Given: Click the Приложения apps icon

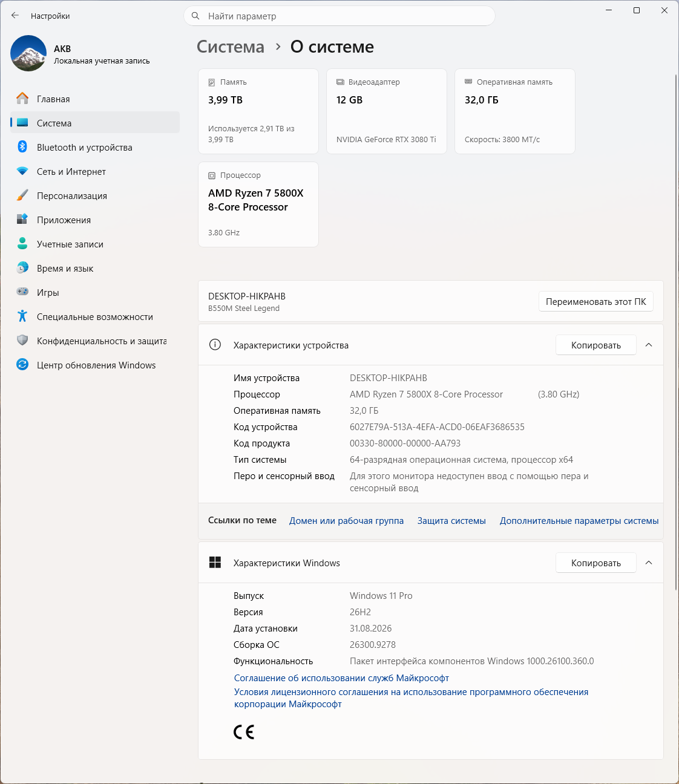Looking at the screenshot, I should tap(22, 220).
